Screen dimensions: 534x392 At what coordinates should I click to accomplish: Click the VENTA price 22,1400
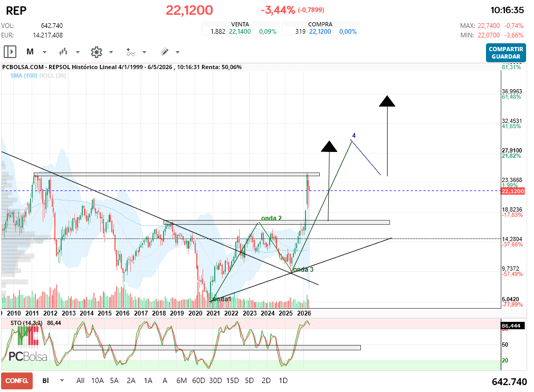click(x=240, y=32)
